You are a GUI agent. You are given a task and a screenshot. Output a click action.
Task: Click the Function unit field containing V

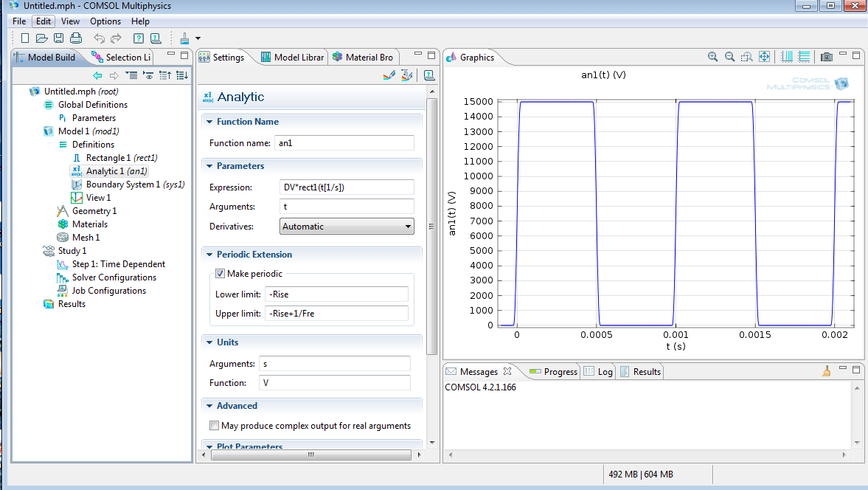point(335,382)
